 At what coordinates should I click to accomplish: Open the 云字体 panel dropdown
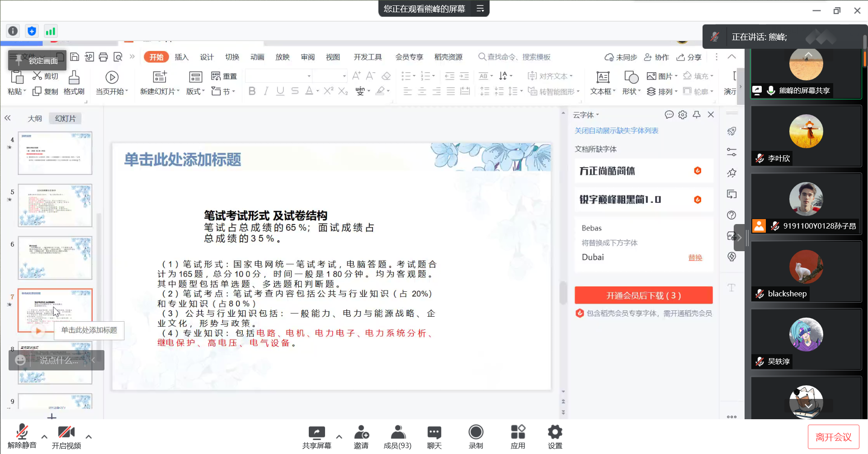click(586, 115)
